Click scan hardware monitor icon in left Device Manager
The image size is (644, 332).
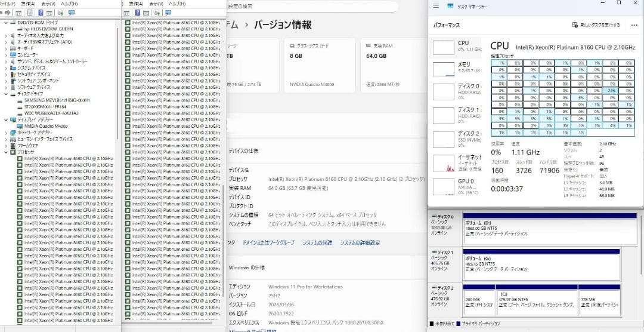click(x=72, y=13)
